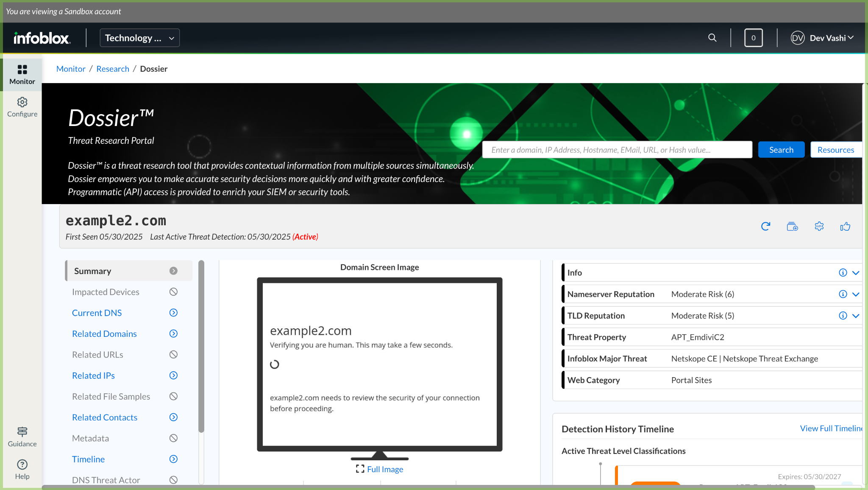Click the Related Contacts arrow icon
Screen dimensions: 868x490
[173, 417]
